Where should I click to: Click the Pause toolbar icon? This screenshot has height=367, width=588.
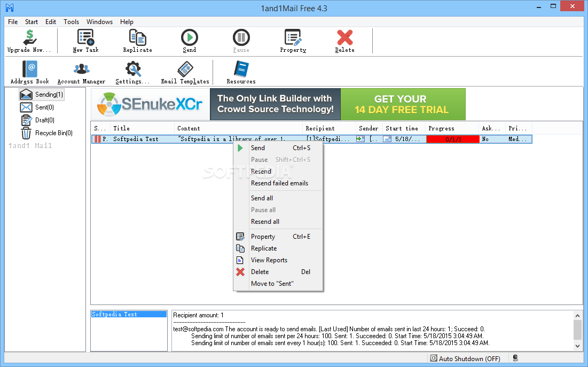[241, 41]
